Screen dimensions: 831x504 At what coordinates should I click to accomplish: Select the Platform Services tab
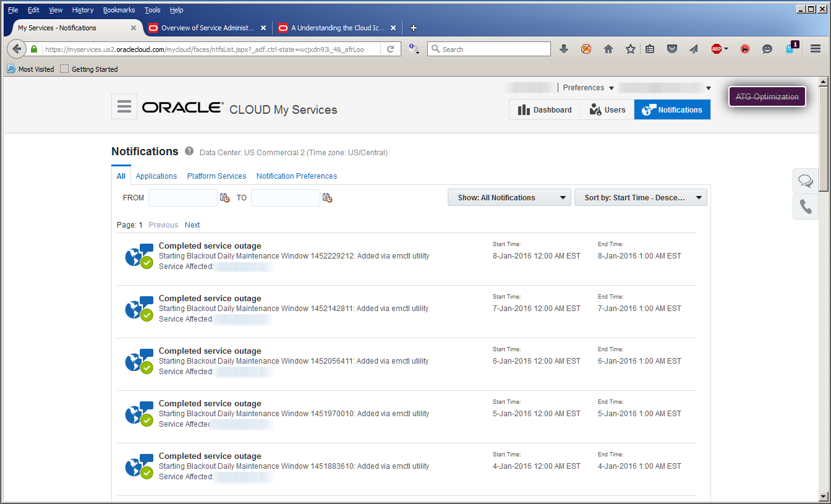tap(216, 176)
